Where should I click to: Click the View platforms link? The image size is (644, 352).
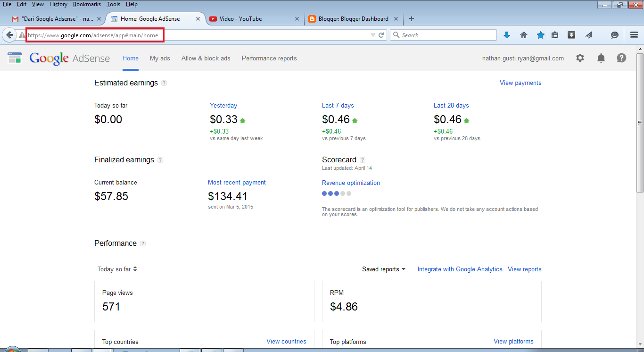[513, 342]
